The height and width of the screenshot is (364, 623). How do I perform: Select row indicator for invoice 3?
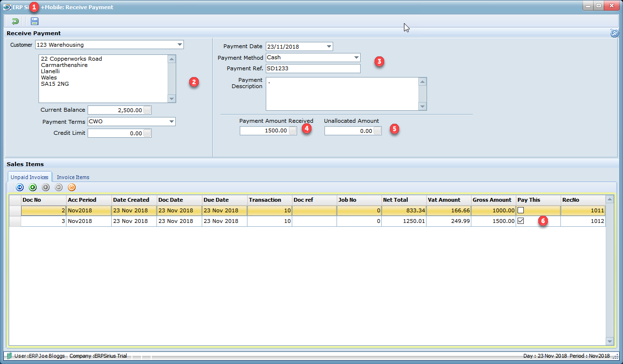(x=15, y=221)
